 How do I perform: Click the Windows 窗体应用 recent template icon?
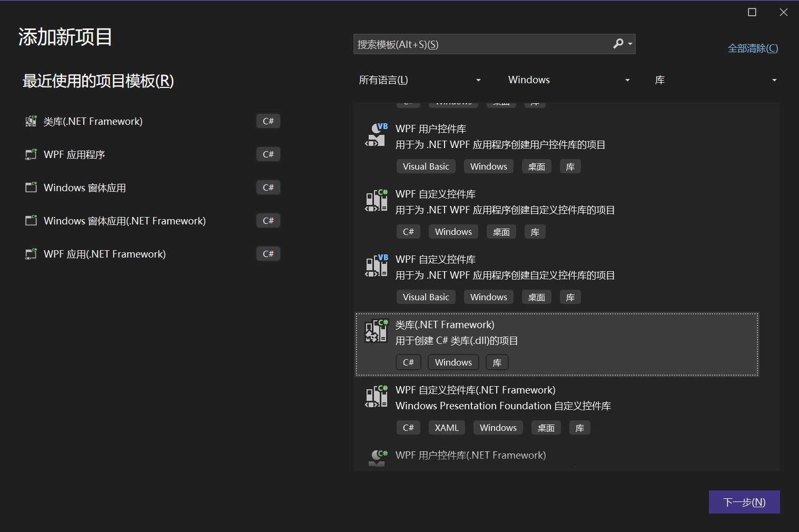point(31,188)
